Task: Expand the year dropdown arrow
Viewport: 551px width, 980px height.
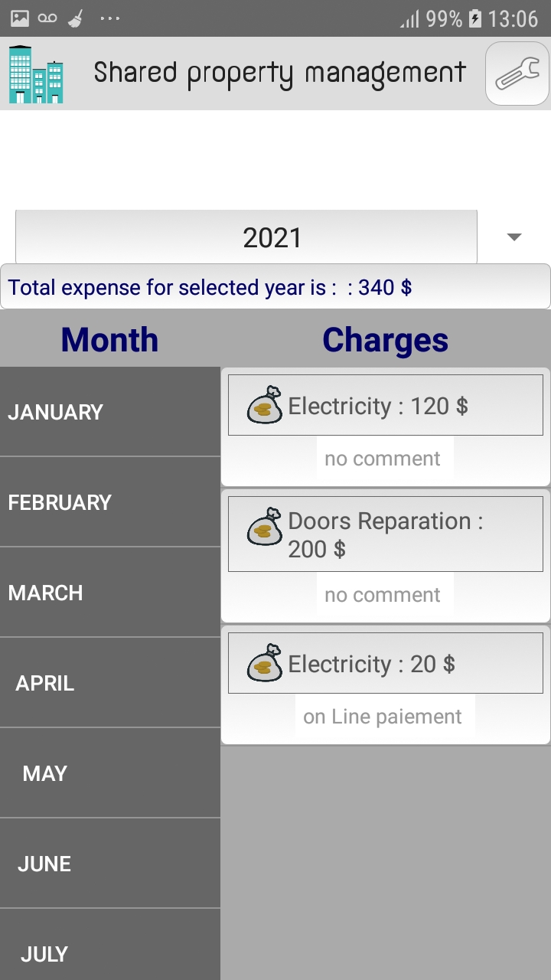Action: pyautogui.click(x=514, y=237)
